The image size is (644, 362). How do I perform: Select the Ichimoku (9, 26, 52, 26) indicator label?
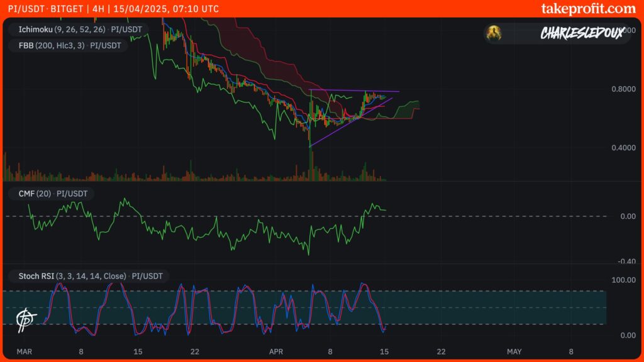[x=76, y=29]
